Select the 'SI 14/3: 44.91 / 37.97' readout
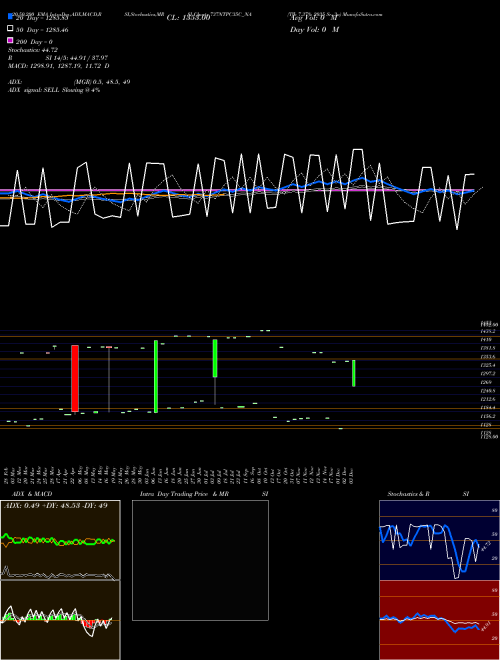The height and width of the screenshot is (660, 500). pyautogui.click(x=77, y=58)
